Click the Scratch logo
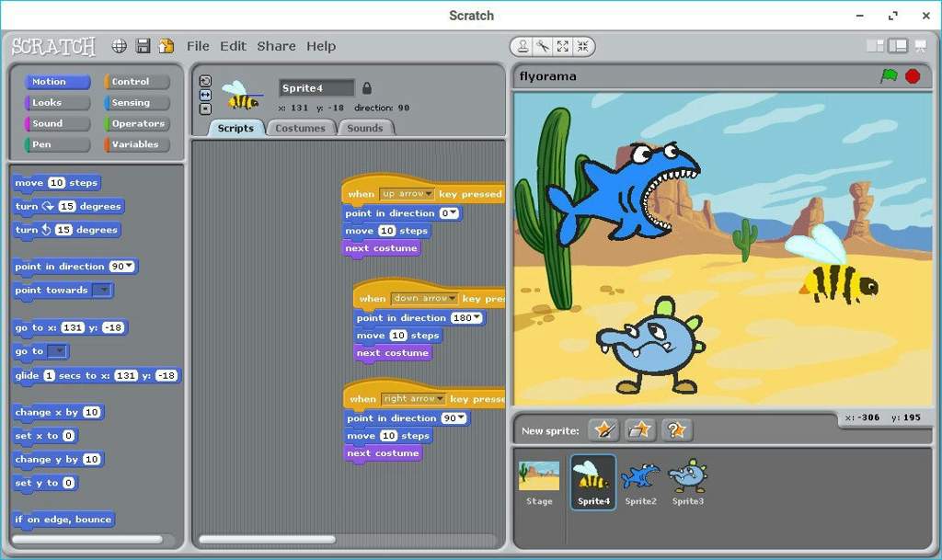This screenshot has height=560, width=942. [53, 46]
